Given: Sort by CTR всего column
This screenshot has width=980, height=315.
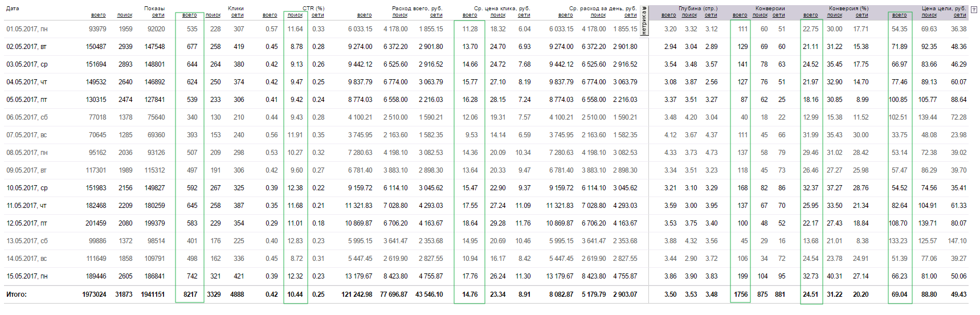Looking at the screenshot, I should click(x=270, y=15).
